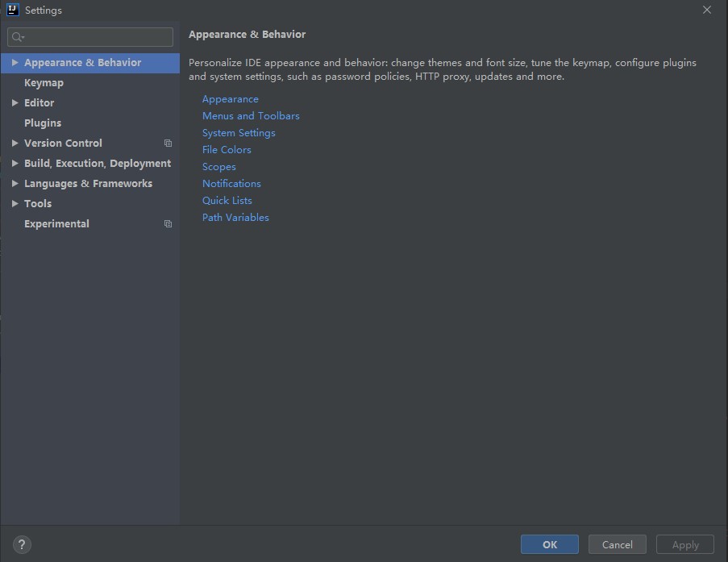Click the help question mark icon

pos(22,545)
